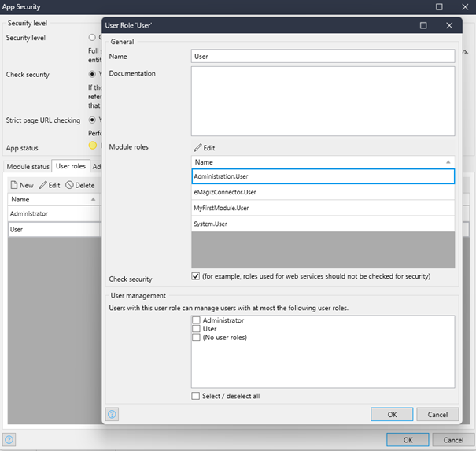Select eMagizConnector.User module role row
This screenshot has height=451, width=476.
(x=323, y=192)
